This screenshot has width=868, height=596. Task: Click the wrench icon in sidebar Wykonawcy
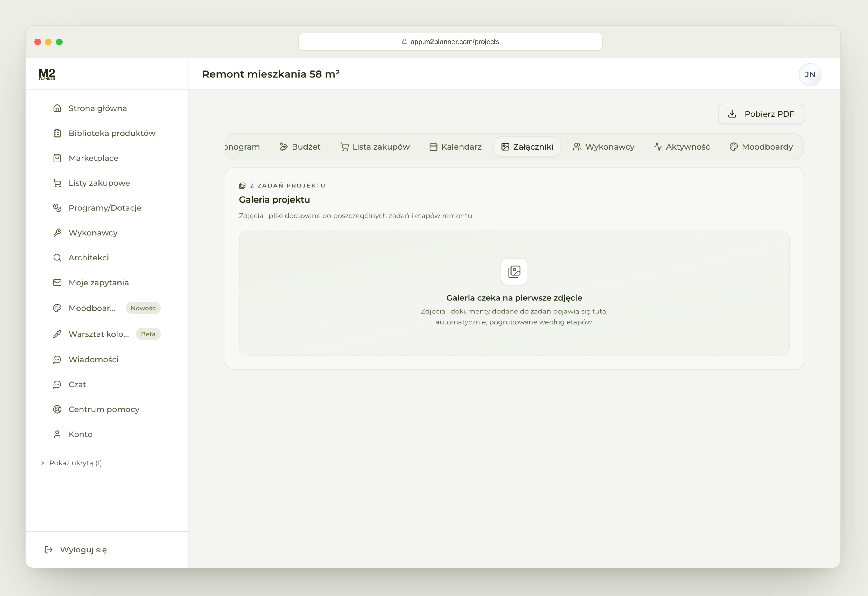click(x=57, y=233)
